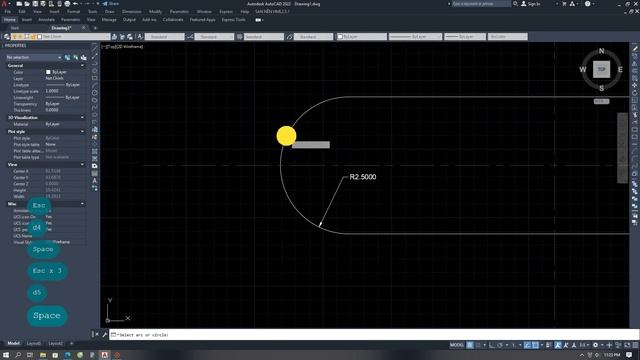This screenshot has height=360, width=640.
Task: Click Quick Select icon in Properties palette
Action: tap(83, 58)
